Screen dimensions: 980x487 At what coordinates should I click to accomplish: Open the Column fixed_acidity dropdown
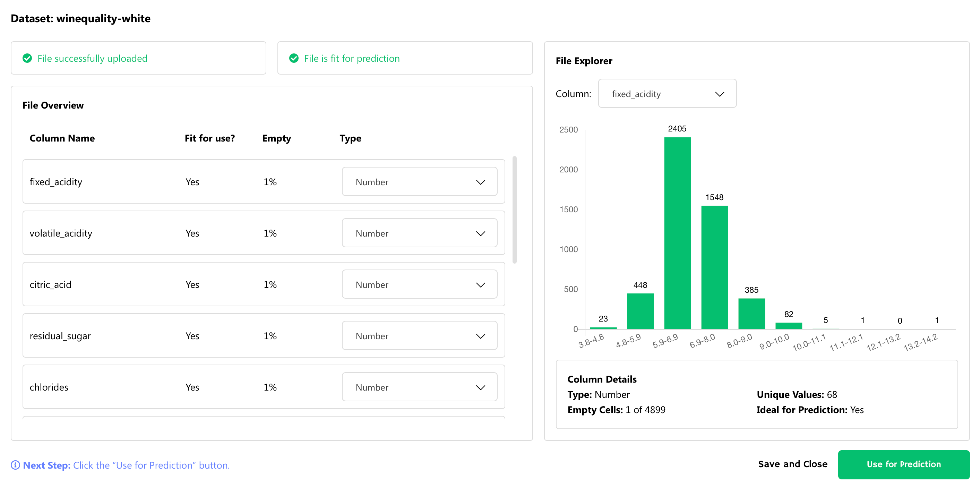[667, 94]
